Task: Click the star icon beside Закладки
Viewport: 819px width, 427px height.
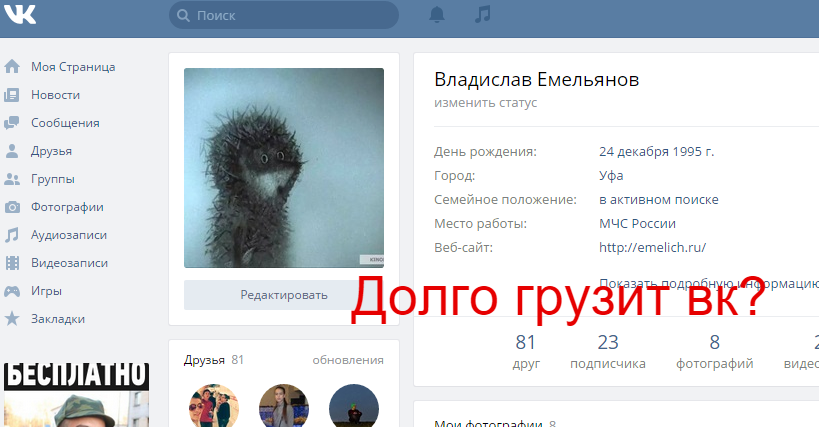Action: tap(12, 319)
